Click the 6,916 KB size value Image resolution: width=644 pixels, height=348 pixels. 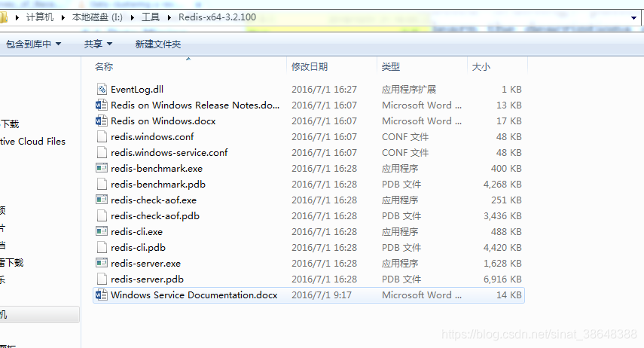coord(502,279)
